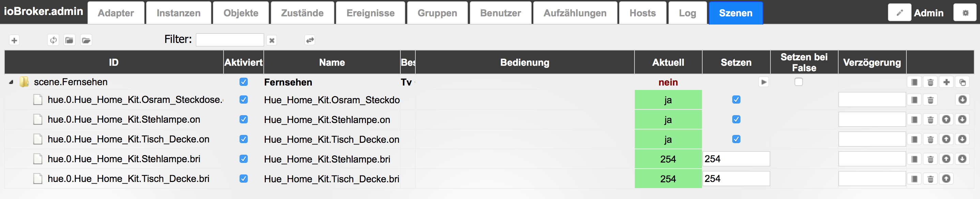Collapse all folders in toolbar
This screenshot has height=199, width=980.
click(x=69, y=40)
